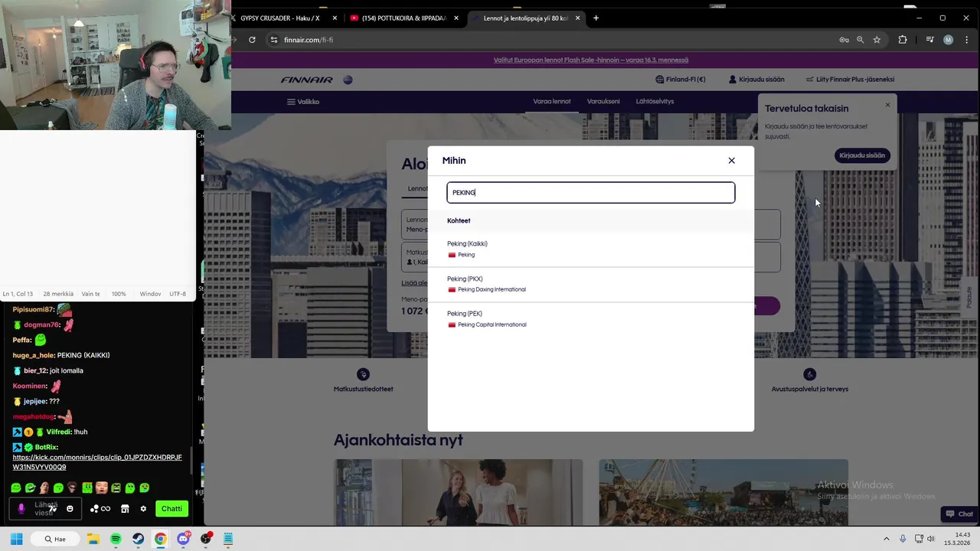This screenshot has width=980, height=551.
Task: Choose Peking (PKX) Daxing International
Action: pyautogui.click(x=590, y=284)
